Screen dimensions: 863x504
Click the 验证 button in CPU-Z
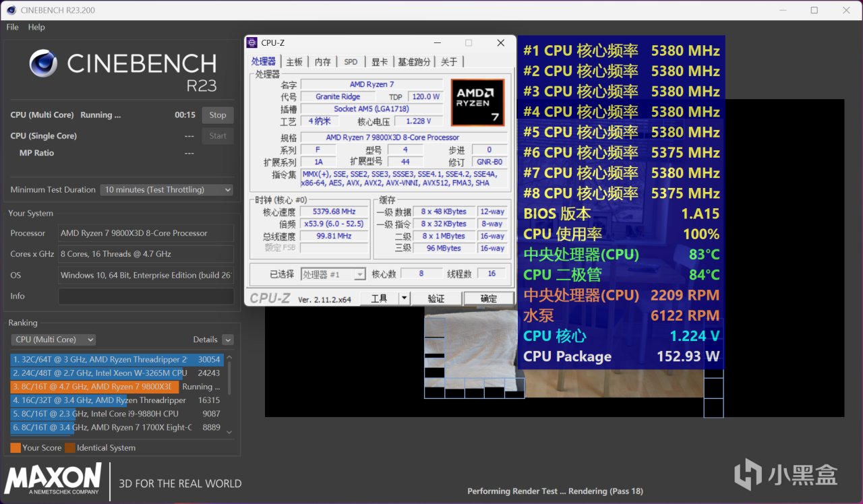coord(436,298)
